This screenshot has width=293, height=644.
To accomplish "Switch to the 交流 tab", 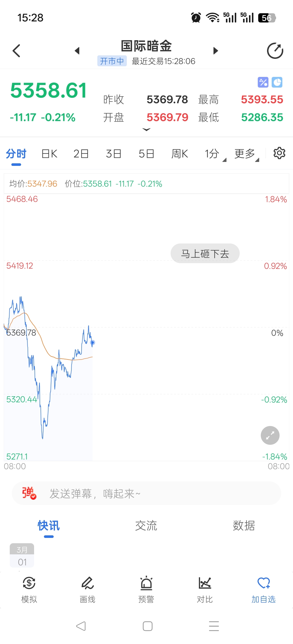I will (x=146, y=525).
